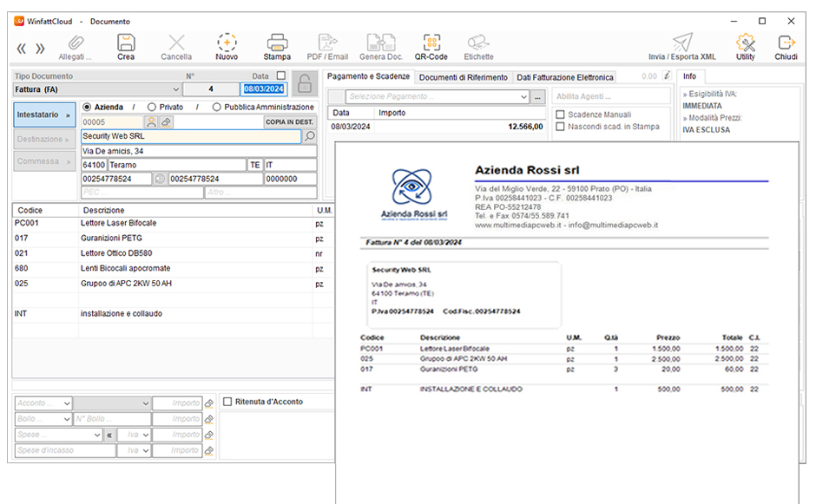Go to previous document with double left arrow
Image resolution: width=816 pixels, height=504 pixels.
coord(22,49)
